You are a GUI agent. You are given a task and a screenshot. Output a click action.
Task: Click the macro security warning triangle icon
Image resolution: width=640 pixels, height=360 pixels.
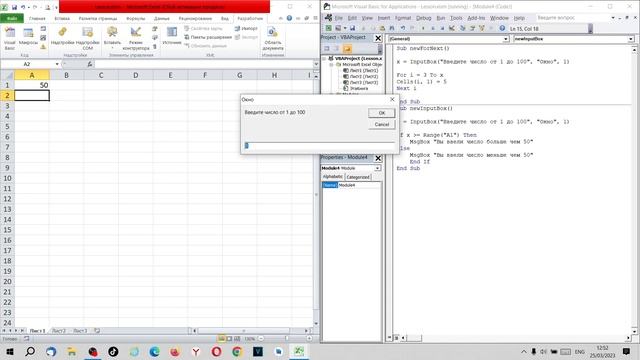[43, 47]
